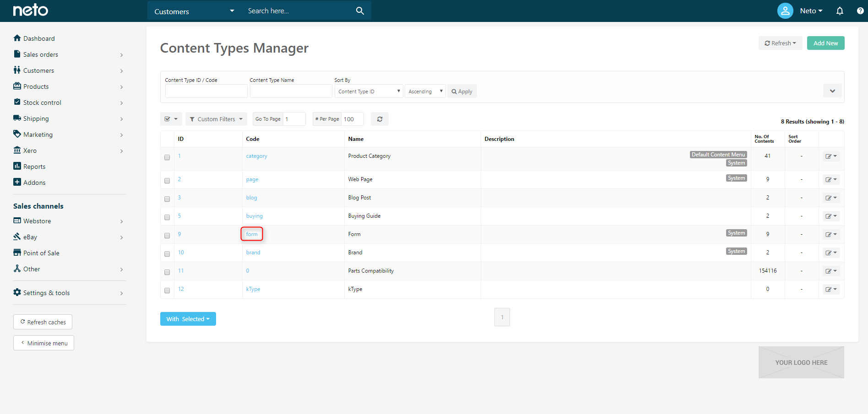The width and height of the screenshot is (868, 414).
Task: Expand the Webstore menu
Action: [69, 221]
